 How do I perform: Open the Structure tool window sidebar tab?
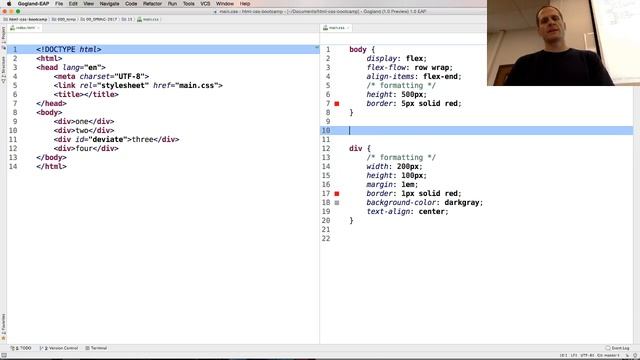click(3, 69)
